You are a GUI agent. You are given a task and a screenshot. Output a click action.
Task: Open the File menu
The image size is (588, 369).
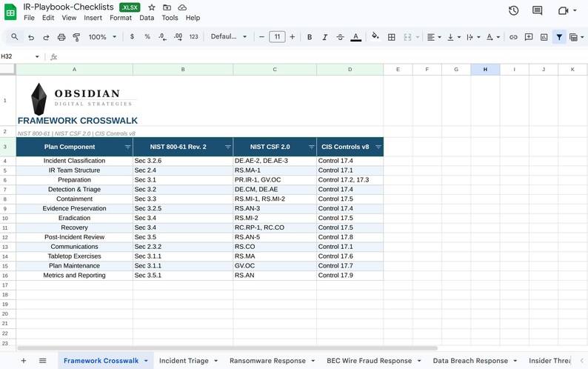(29, 18)
